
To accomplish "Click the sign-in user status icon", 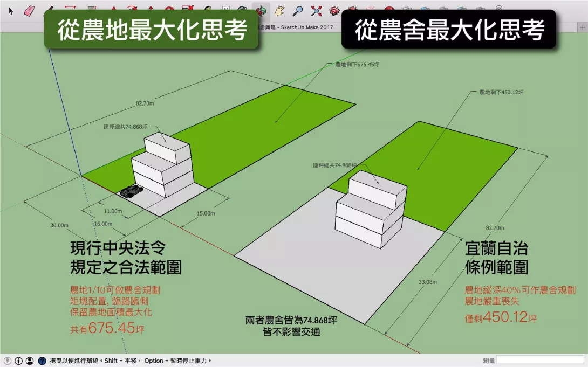I will tap(30, 361).
